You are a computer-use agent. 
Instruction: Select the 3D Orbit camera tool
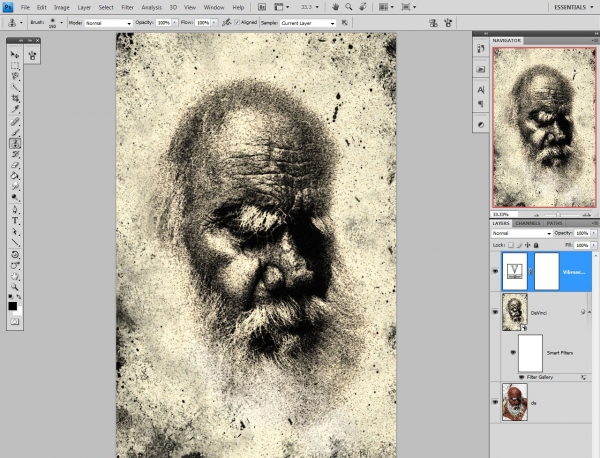15,266
